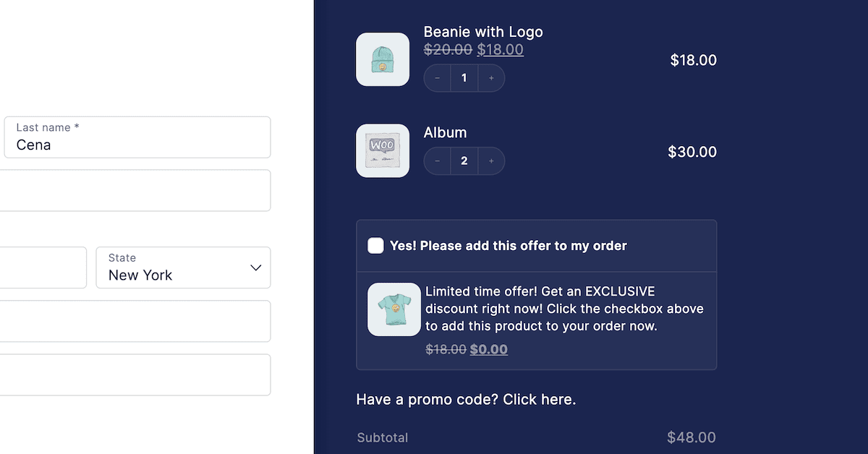
Task: Click the "Yes! Please add this offer" label
Action: pos(508,246)
